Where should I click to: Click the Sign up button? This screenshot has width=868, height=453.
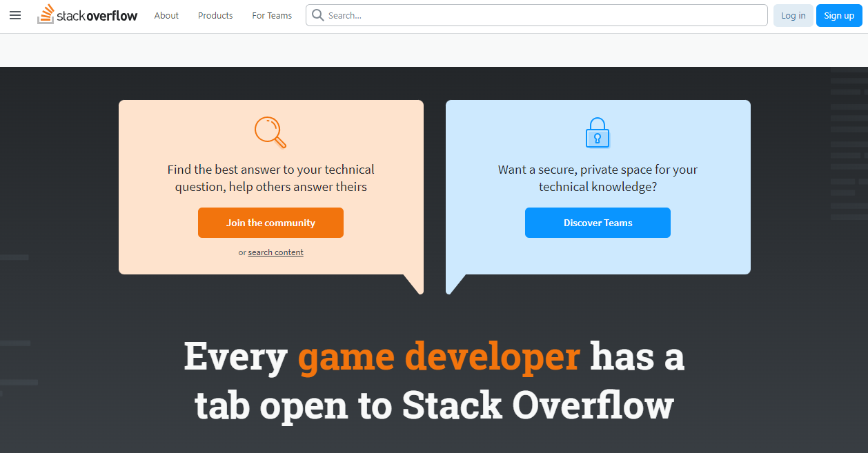pos(839,14)
